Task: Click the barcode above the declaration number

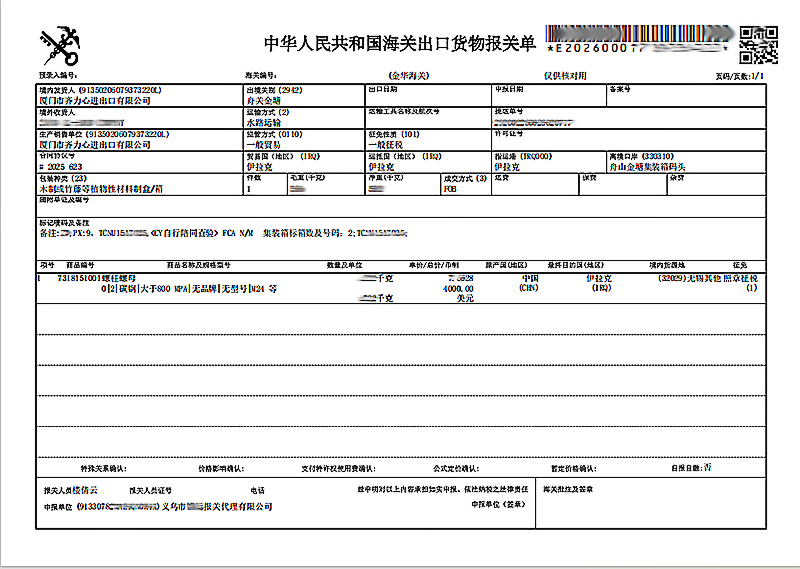Action: click(640, 34)
